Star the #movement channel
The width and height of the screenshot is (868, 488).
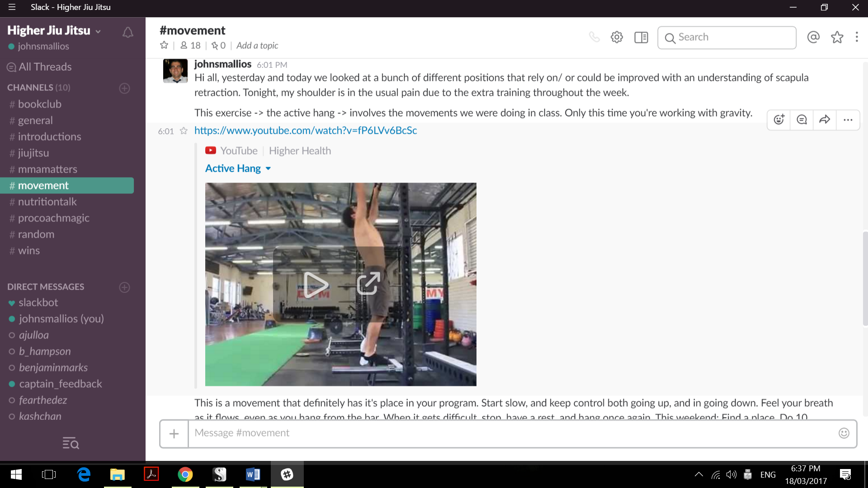tap(164, 45)
